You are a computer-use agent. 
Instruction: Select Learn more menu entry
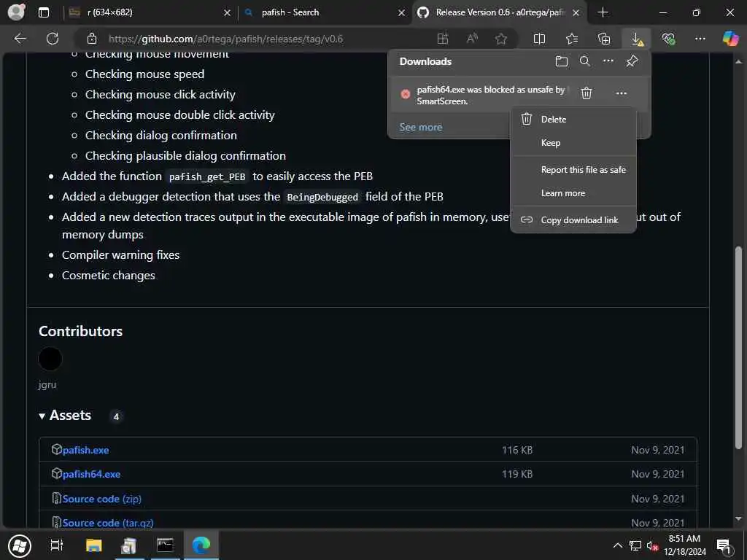pos(573,193)
